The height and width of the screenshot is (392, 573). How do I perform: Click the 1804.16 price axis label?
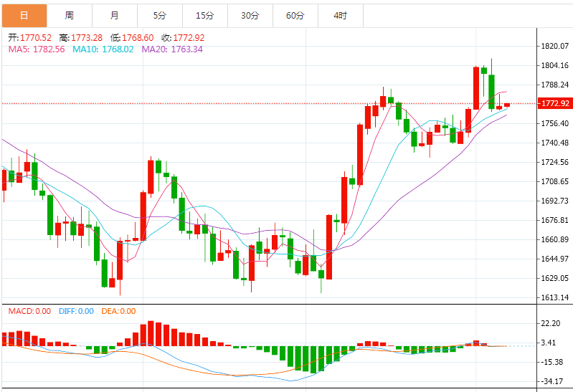(555, 65)
